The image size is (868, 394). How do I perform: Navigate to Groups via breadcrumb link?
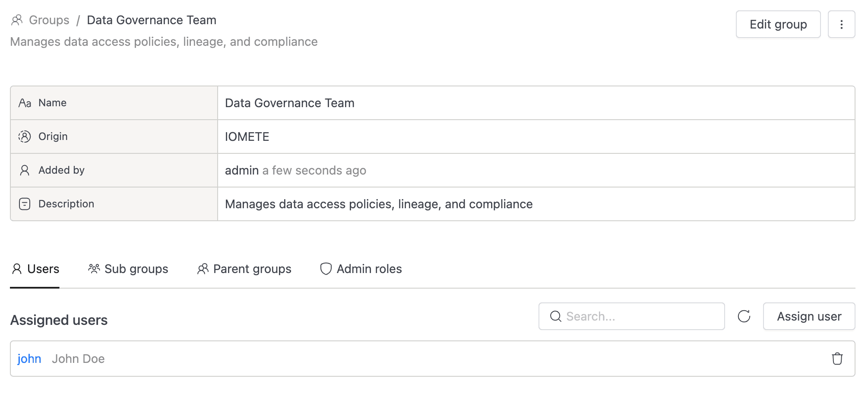coord(49,20)
